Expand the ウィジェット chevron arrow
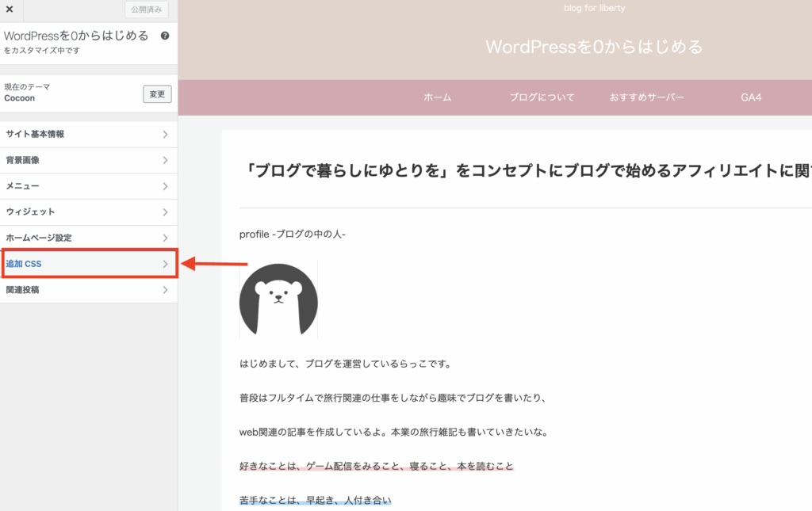Screen dimensions: 812x511 [165, 212]
